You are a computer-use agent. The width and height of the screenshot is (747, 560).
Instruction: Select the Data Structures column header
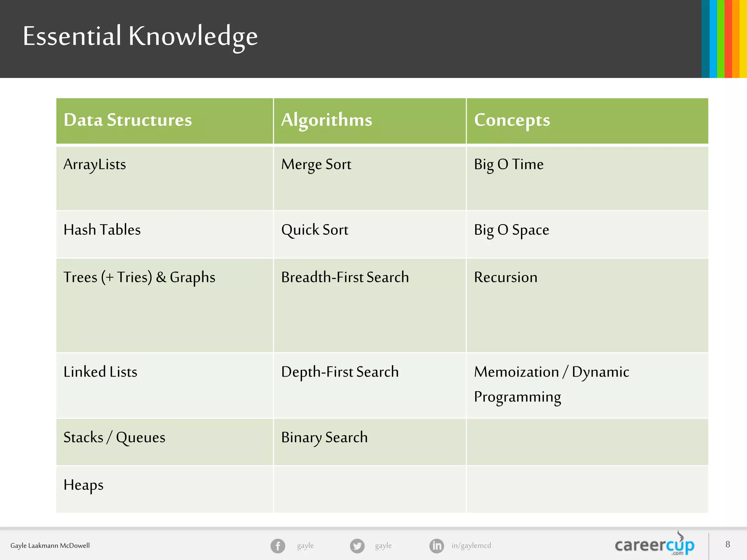[165, 121]
